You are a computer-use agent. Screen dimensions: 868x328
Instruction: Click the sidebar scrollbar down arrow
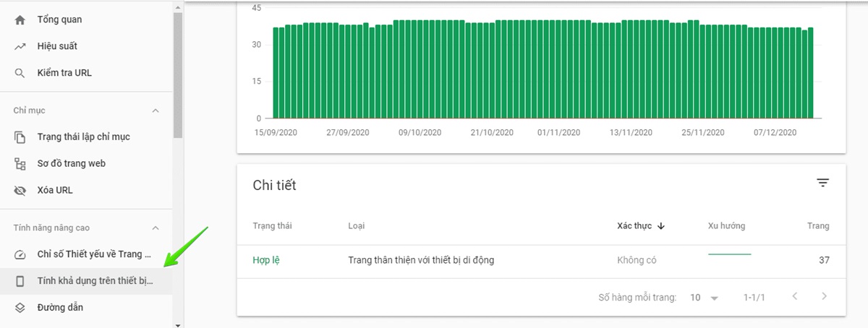[x=178, y=324]
